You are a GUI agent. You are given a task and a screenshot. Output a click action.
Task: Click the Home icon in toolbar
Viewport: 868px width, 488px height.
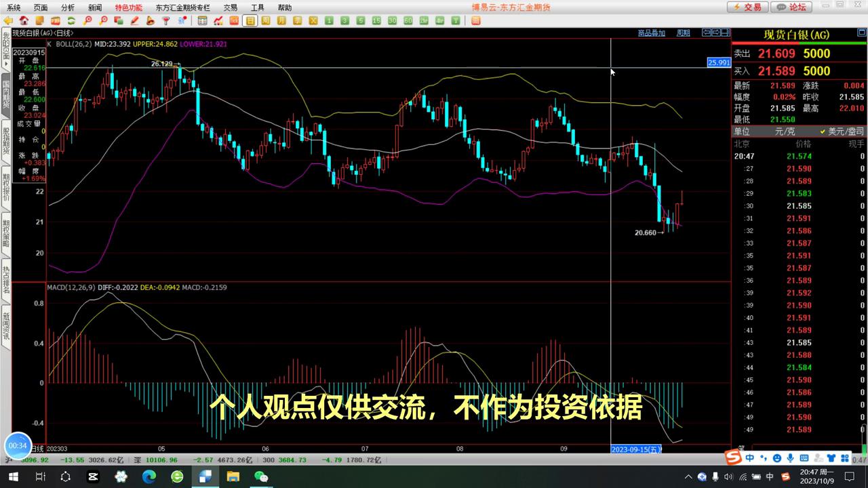point(24,21)
